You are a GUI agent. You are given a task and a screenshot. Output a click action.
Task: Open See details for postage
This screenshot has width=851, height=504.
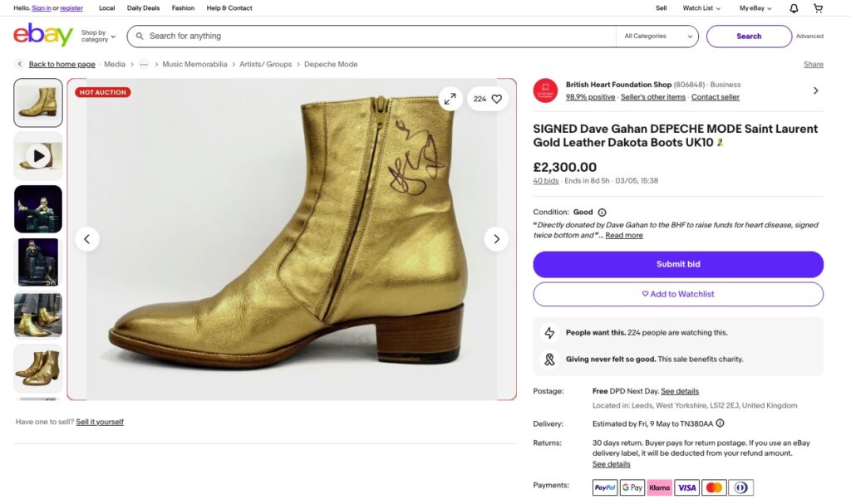(x=680, y=391)
